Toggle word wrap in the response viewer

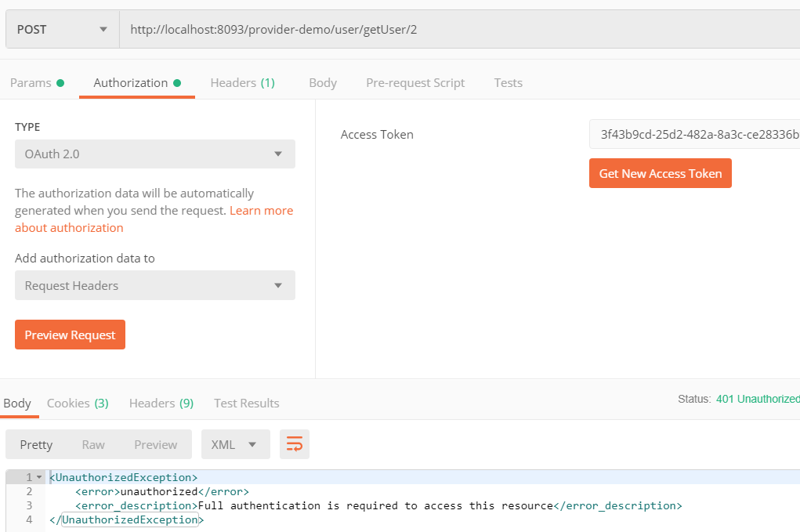click(295, 443)
